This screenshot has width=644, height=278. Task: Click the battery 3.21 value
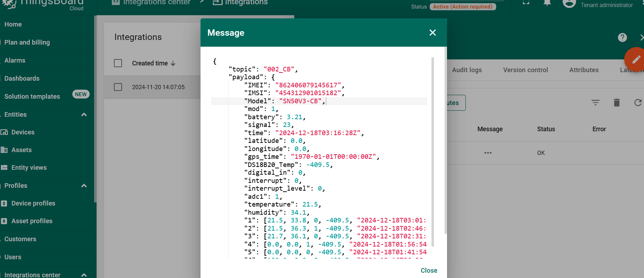click(294, 117)
